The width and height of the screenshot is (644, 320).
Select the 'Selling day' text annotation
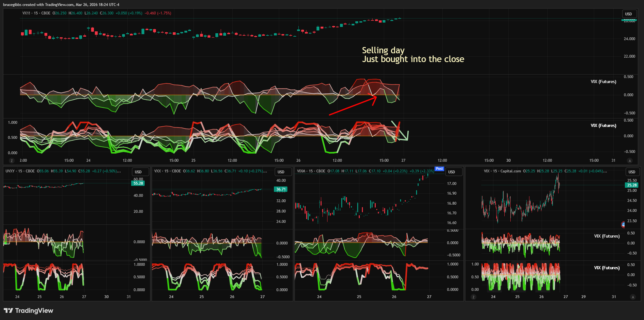(x=383, y=50)
